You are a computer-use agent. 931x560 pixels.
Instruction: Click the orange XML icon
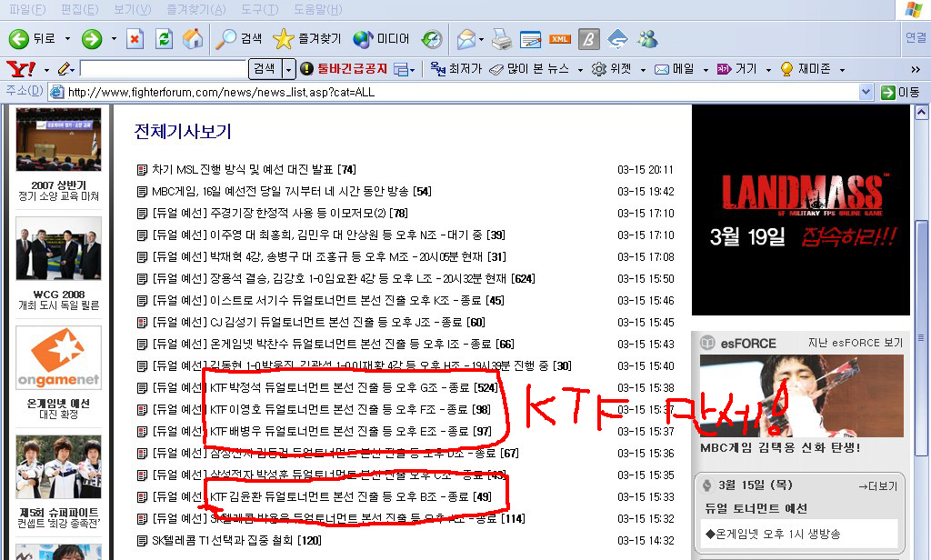tap(559, 39)
